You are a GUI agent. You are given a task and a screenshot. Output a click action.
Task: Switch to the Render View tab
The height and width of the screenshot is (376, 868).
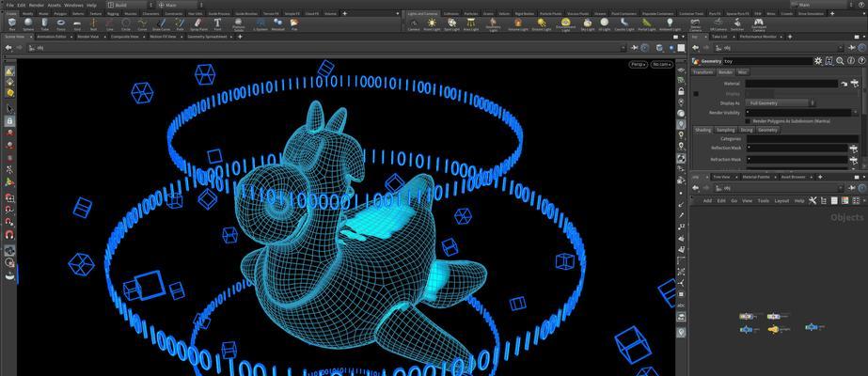coord(88,37)
